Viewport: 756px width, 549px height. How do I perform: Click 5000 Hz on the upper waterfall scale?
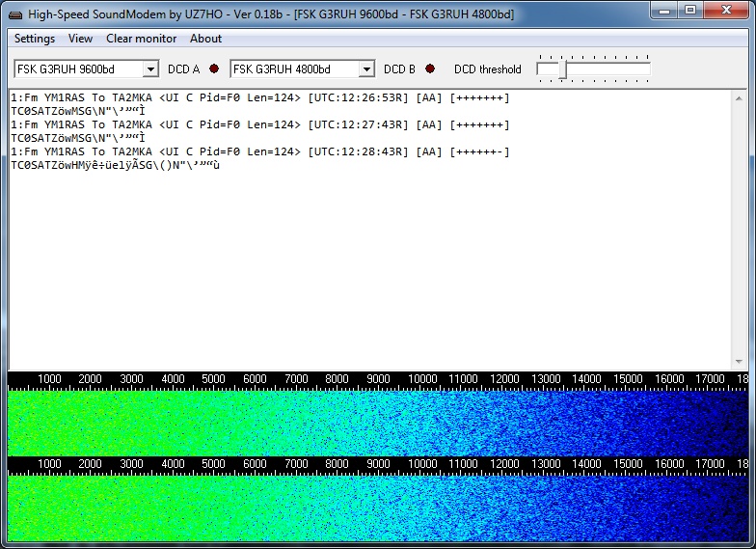click(213, 379)
